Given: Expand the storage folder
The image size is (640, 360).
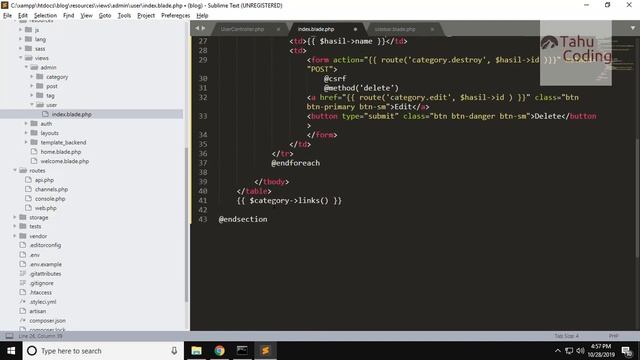Looking at the screenshot, I should [15, 218].
